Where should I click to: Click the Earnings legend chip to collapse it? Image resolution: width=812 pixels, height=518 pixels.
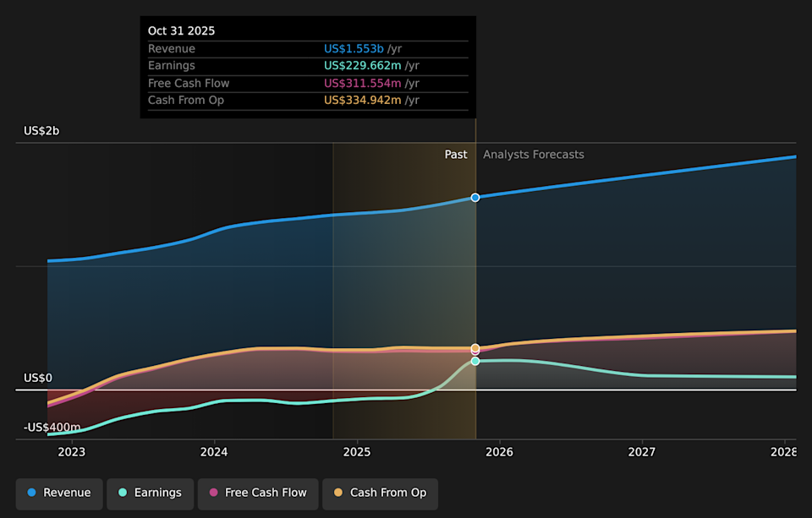point(150,493)
